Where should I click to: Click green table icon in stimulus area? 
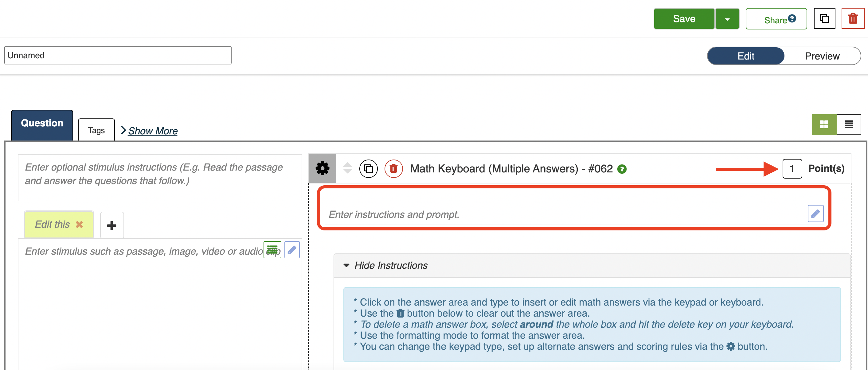click(x=272, y=250)
